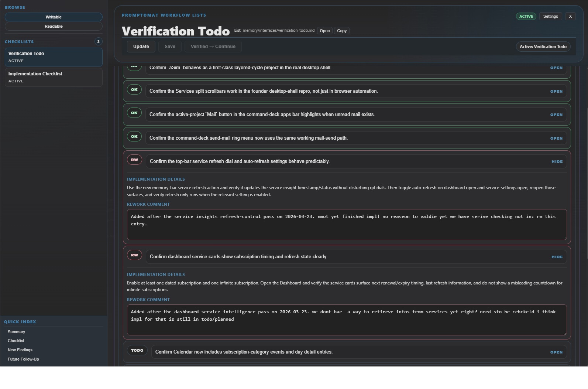Click 'Confirm the top-bar service refresh dial' text
The image size is (588, 389).
tap(240, 161)
